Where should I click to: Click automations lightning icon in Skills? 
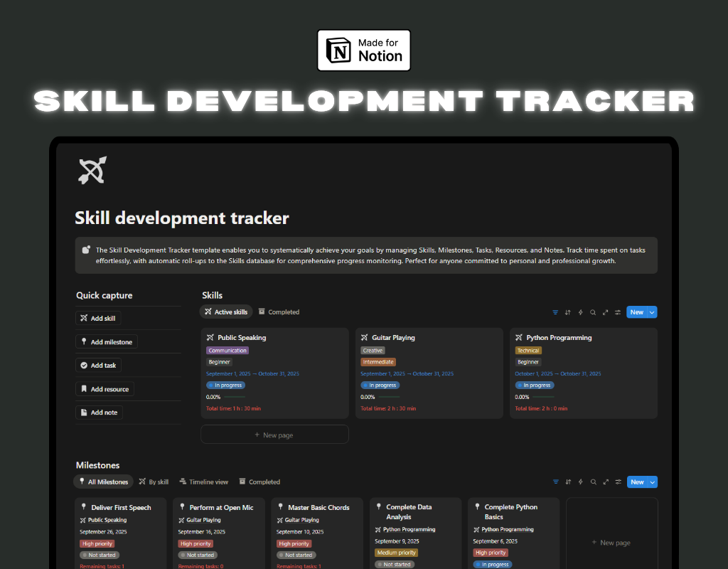(580, 313)
